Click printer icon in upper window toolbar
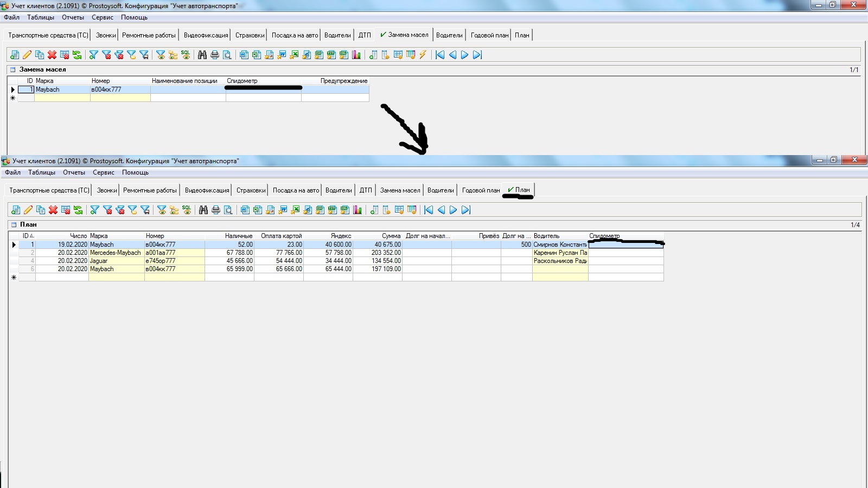The height and width of the screenshot is (488, 868). click(215, 55)
